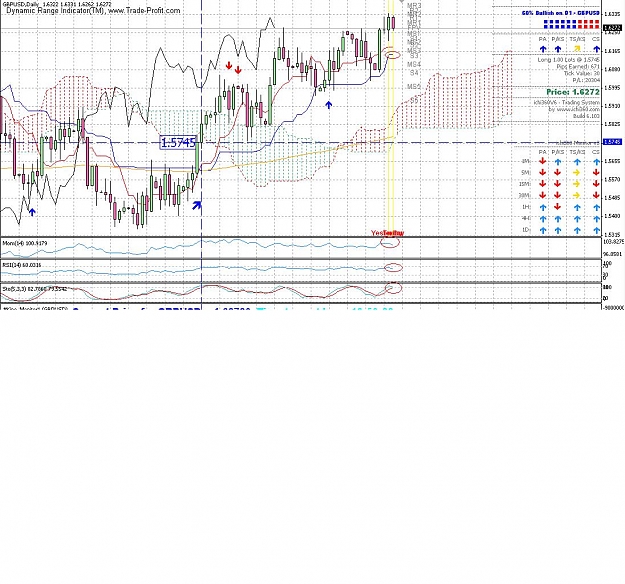Screen dimensions: 625x584
Task: Click the green Price: 1.6272 text
Action: click(x=573, y=92)
